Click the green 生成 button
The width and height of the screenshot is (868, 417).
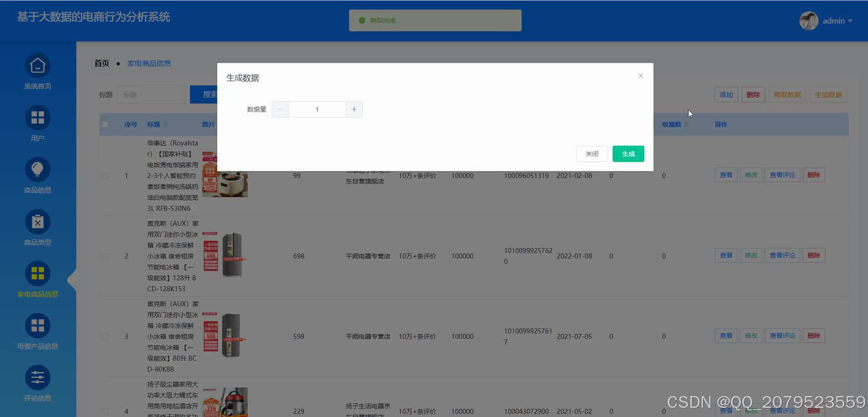pos(628,154)
